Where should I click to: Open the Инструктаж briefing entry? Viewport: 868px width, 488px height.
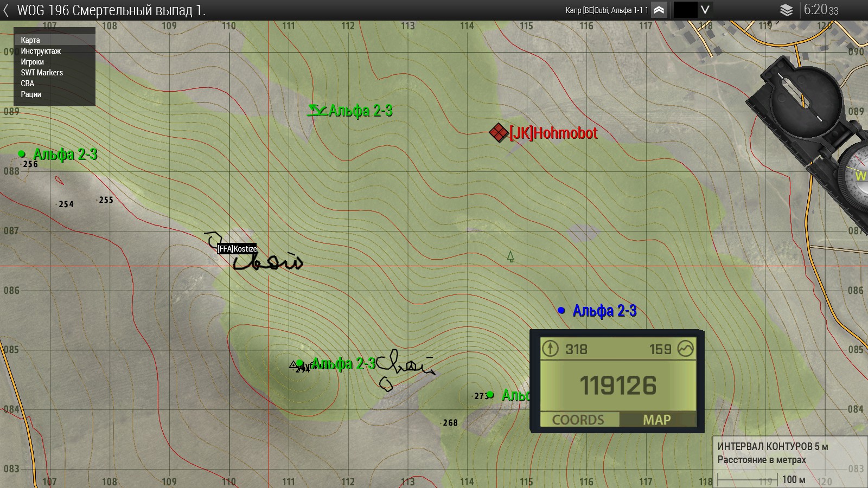click(41, 51)
